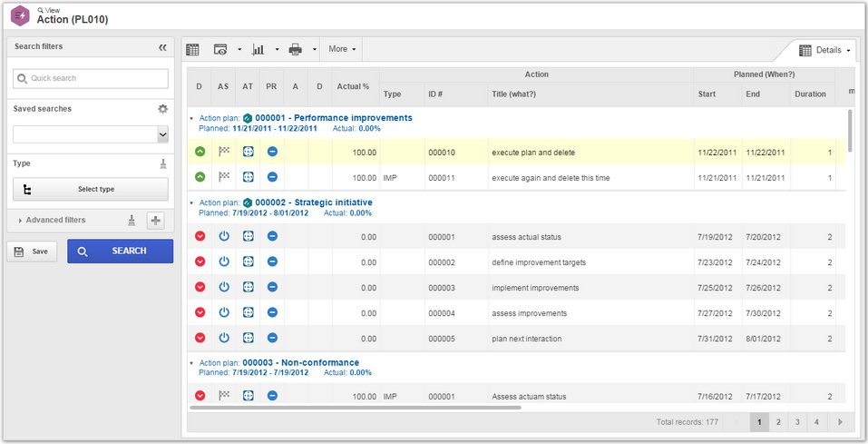
Task: Click the Save search button
Action: pos(32,252)
